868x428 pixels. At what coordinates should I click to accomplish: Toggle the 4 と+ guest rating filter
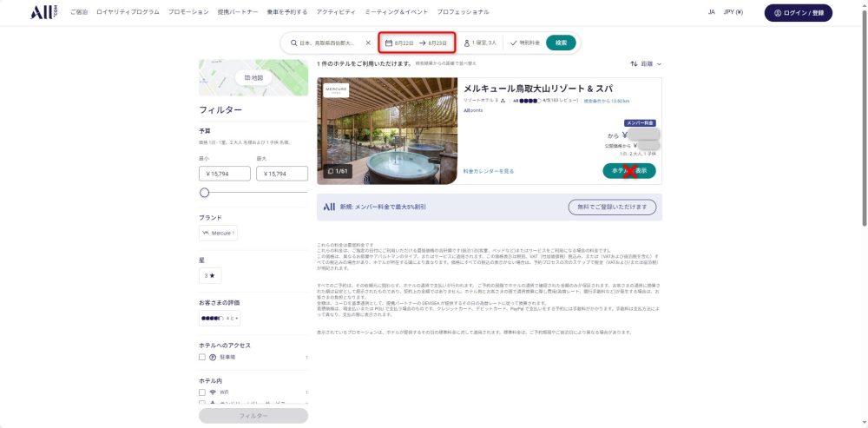pyautogui.click(x=220, y=319)
